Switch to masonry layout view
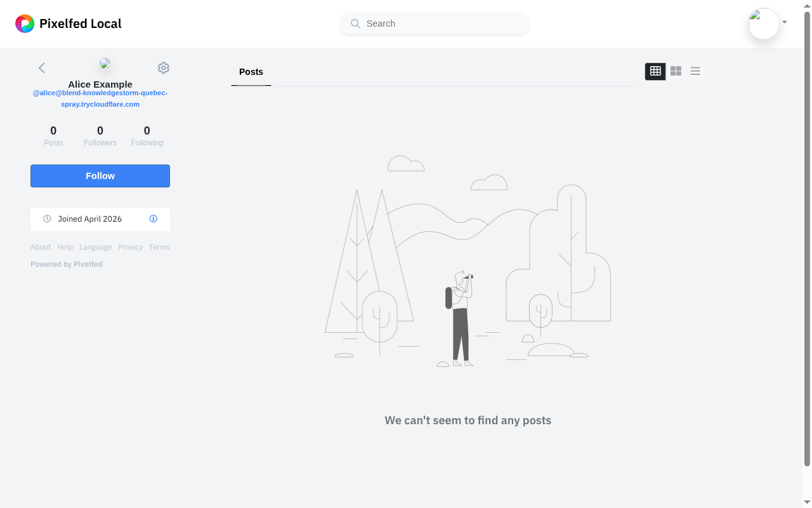 [676, 71]
